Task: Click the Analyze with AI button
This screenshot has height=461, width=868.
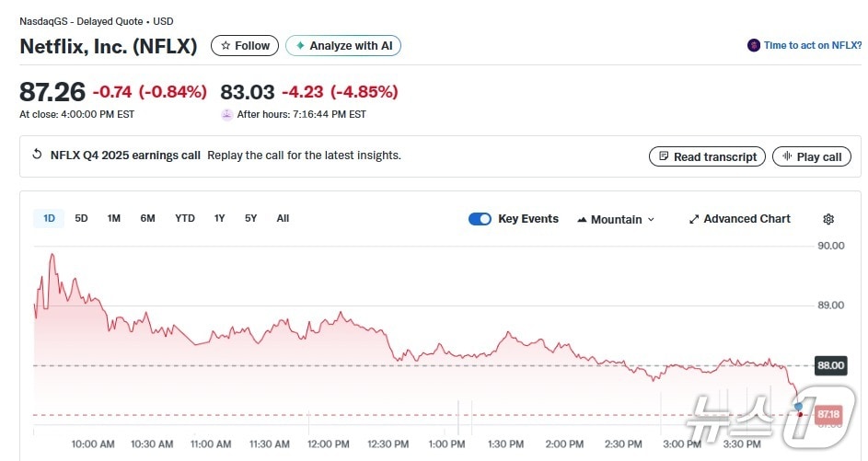Action: pyautogui.click(x=343, y=45)
